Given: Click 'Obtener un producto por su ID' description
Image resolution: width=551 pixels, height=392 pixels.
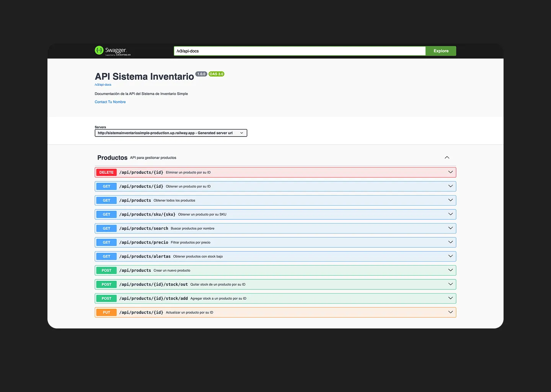Looking at the screenshot, I should coord(188,186).
